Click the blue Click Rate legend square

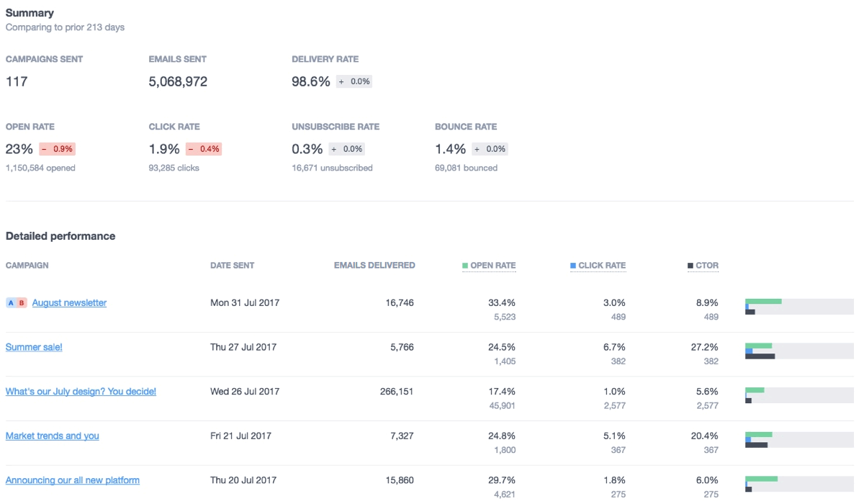point(573,266)
